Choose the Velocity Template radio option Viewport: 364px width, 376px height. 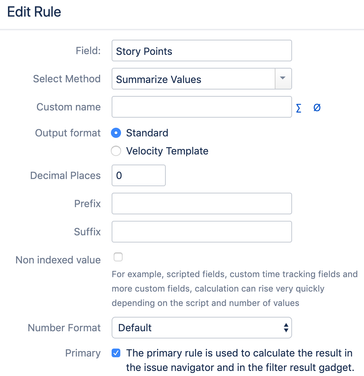tap(116, 151)
